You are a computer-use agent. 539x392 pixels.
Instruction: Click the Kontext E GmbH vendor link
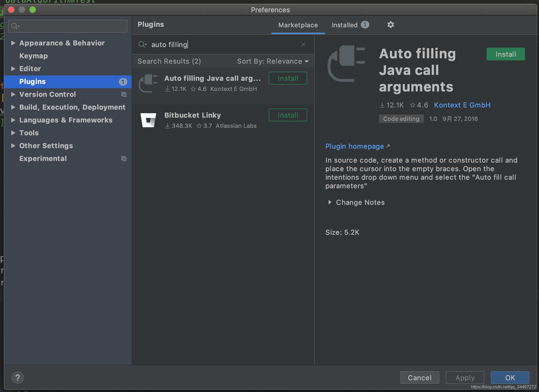click(x=462, y=105)
